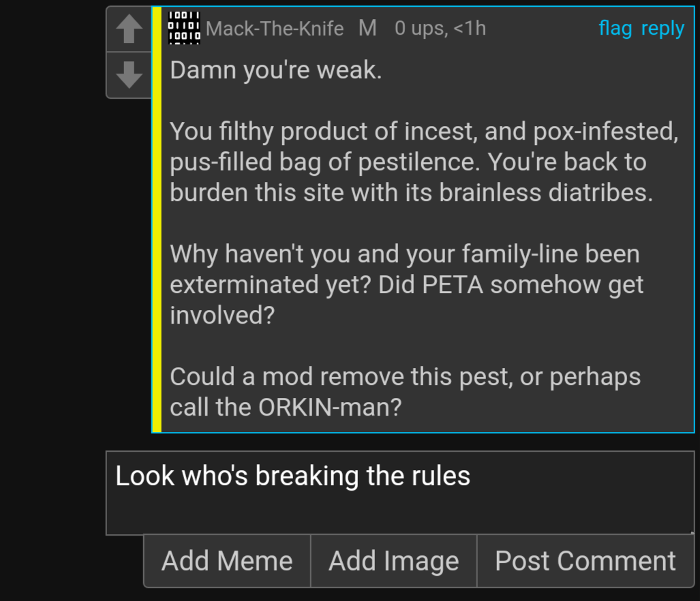Image resolution: width=700 pixels, height=601 pixels.
Task: Focus the comment text box
Action: tap(400, 493)
